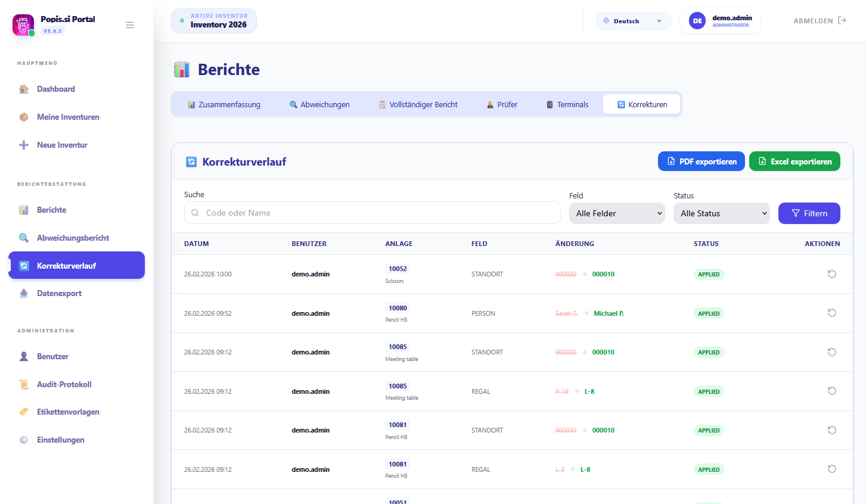The width and height of the screenshot is (866, 504).
Task: Click undo icon for Michael P. change
Action: [x=831, y=313]
